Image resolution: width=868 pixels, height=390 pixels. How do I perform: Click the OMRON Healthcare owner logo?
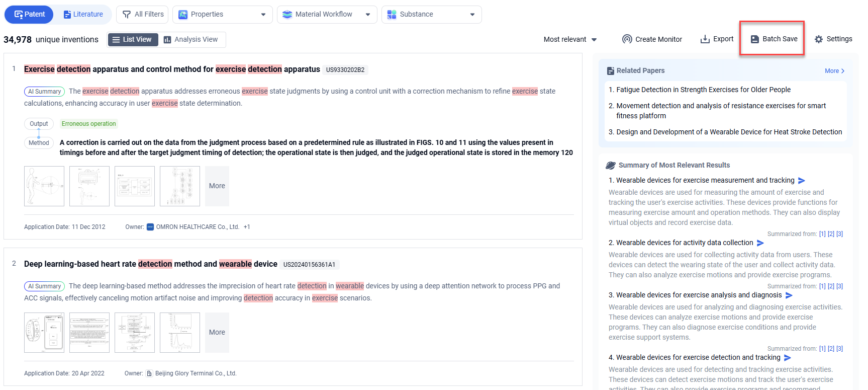[x=150, y=227]
